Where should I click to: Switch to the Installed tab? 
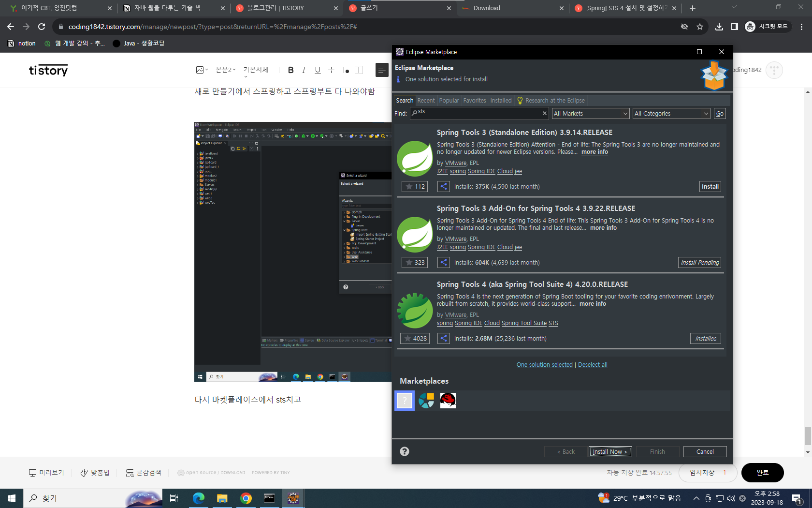pyautogui.click(x=501, y=101)
